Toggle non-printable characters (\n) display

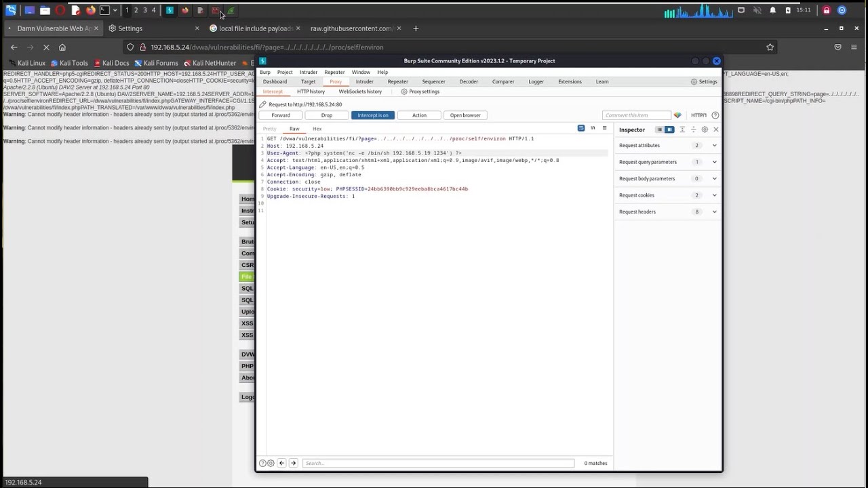click(593, 128)
